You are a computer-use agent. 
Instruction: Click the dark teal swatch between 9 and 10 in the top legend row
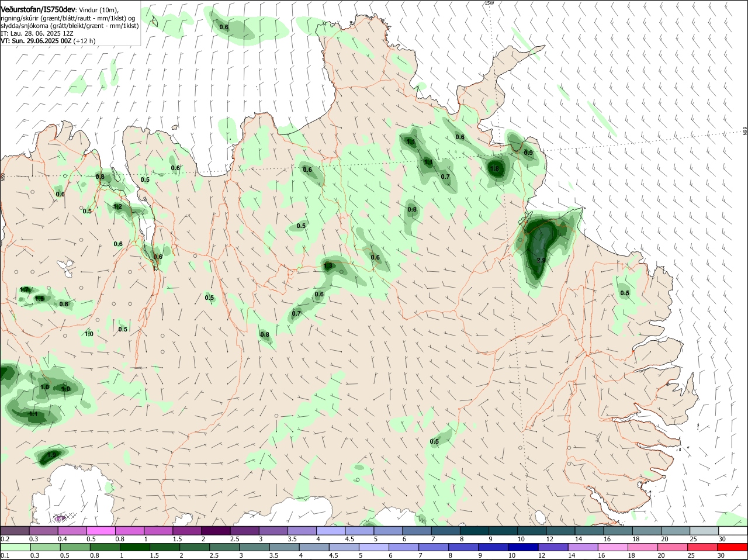click(503, 531)
